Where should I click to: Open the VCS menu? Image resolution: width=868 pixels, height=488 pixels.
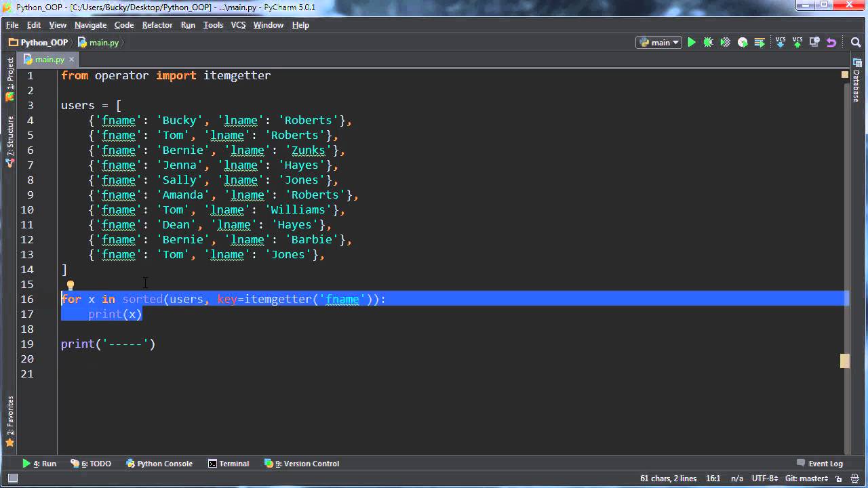coord(238,25)
